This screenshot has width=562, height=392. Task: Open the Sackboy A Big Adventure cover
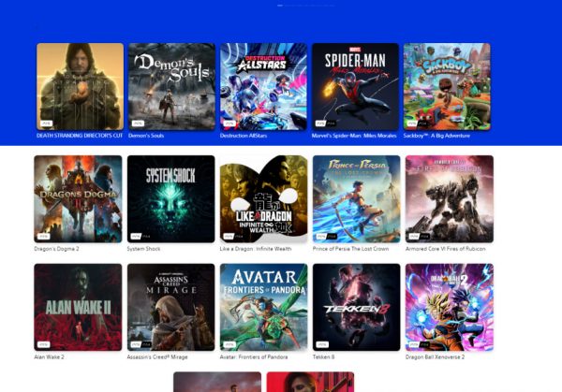click(x=447, y=86)
